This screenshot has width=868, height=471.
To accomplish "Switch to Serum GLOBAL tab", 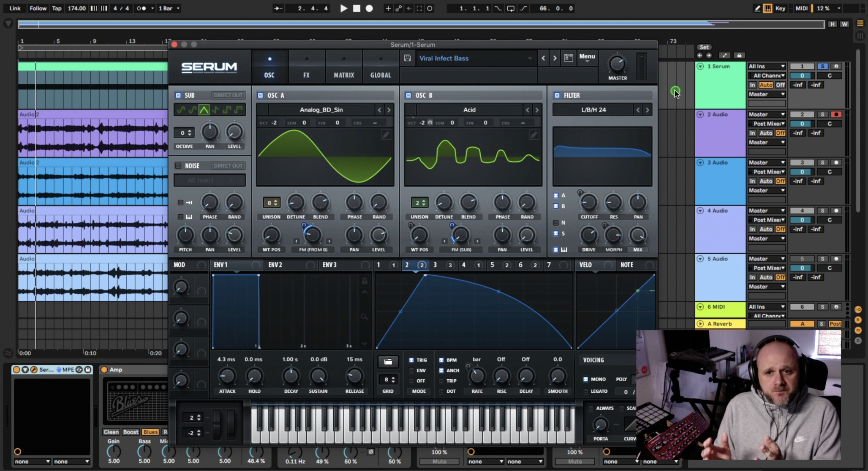I will click(380, 67).
